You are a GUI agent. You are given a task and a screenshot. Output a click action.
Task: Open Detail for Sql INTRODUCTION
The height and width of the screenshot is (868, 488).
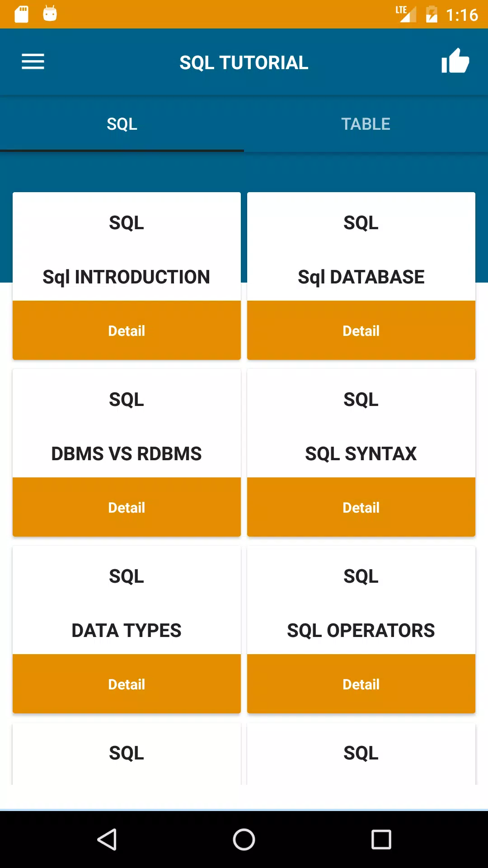(x=127, y=330)
